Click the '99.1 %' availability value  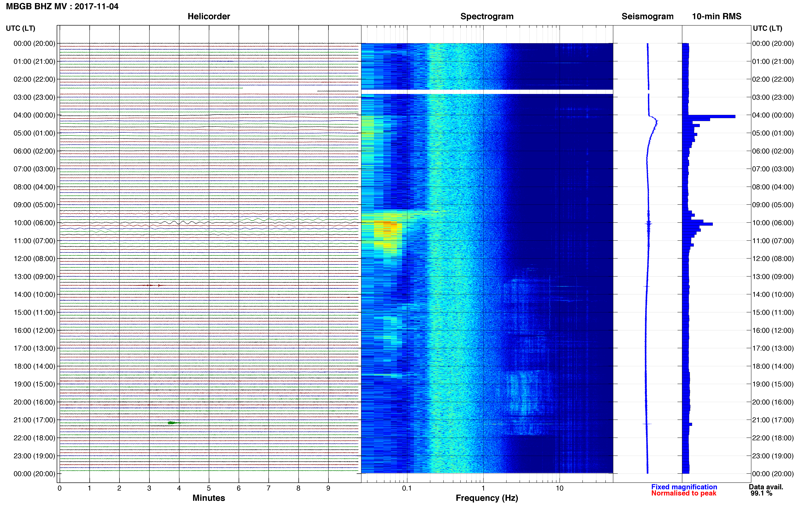(761, 493)
